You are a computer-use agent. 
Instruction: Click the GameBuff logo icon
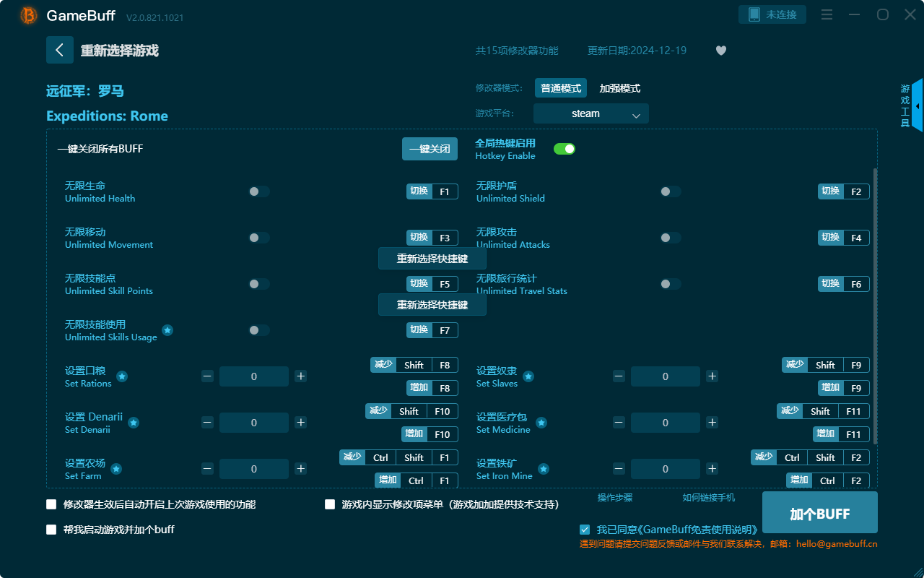(29, 15)
